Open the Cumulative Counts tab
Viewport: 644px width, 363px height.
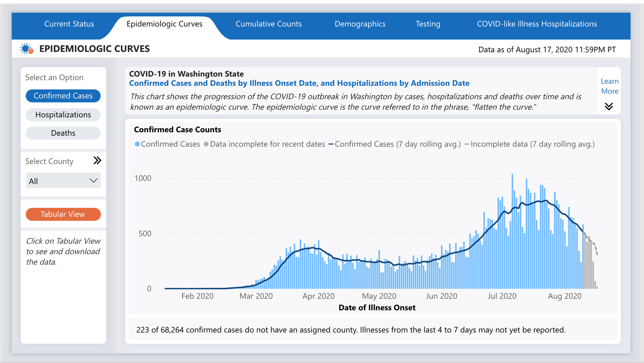tap(268, 24)
